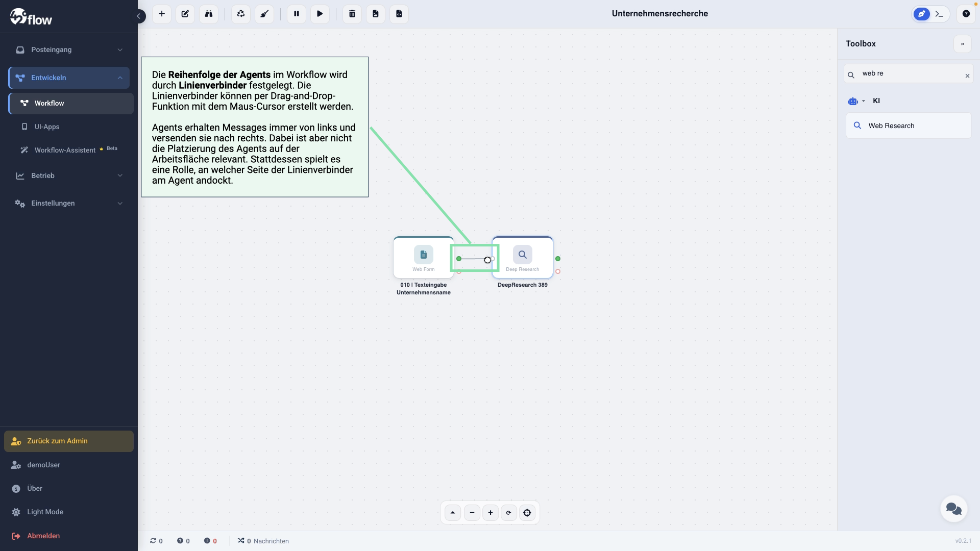
Task: Toggle the rocket design mode switch
Action: pyautogui.click(x=922, y=14)
